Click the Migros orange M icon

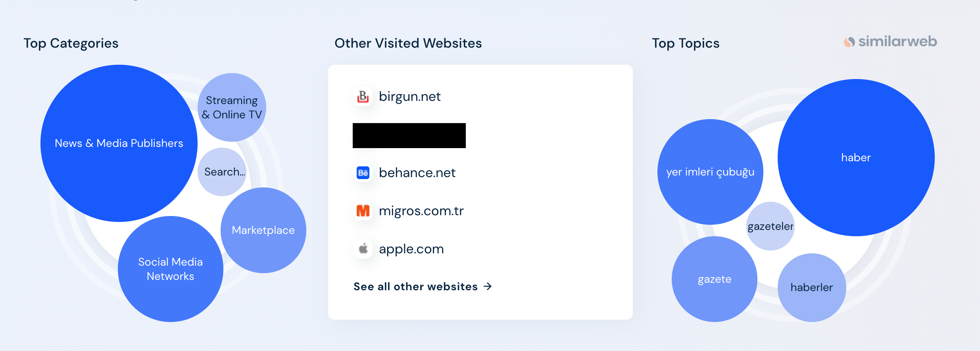pos(363,211)
